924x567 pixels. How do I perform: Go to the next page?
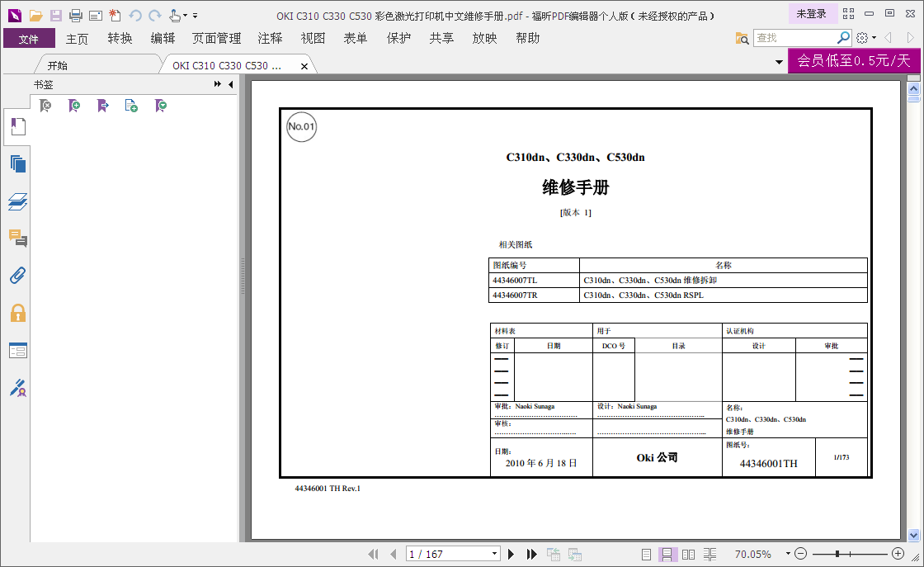pos(511,554)
